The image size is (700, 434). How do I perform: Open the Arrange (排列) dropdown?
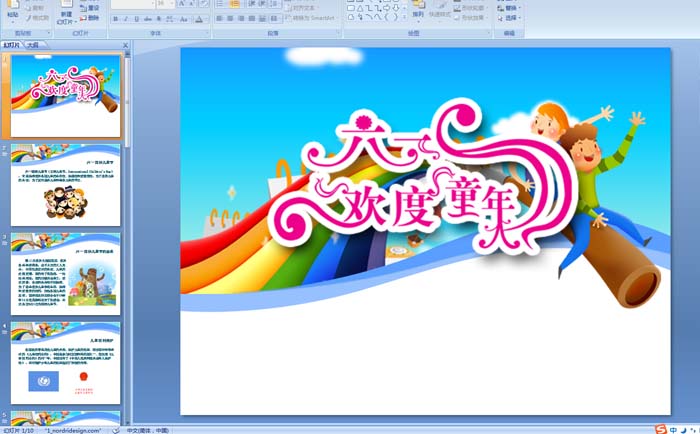pos(418,13)
